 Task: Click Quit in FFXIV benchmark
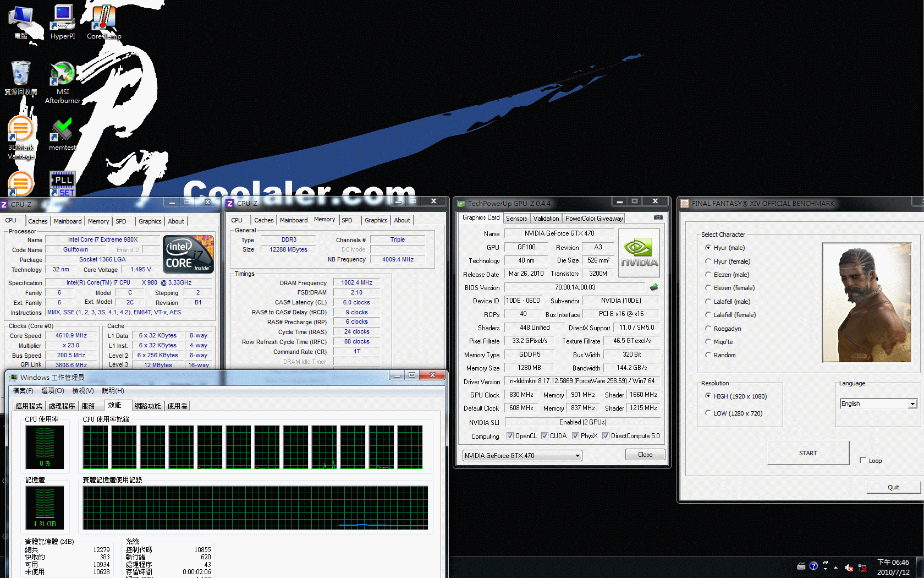pos(893,487)
